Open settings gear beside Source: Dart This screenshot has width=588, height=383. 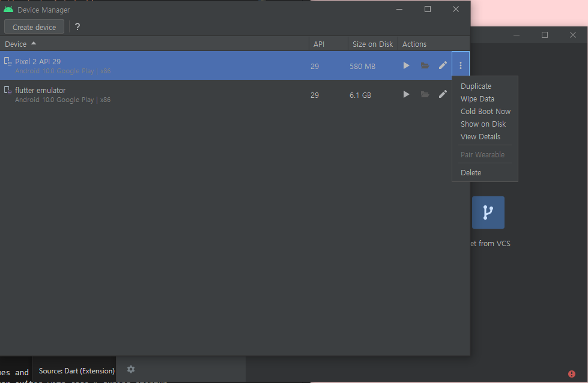pos(130,369)
